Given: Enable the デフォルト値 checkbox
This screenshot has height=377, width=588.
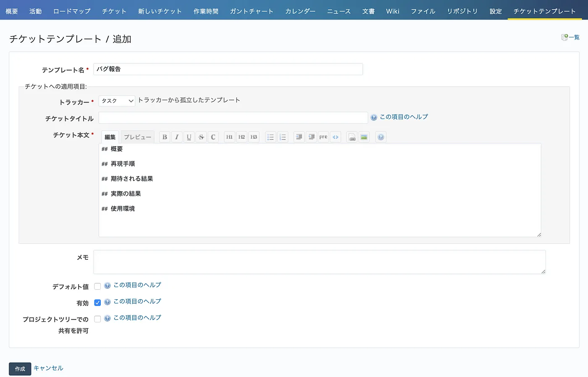Looking at the screenshot, I should [97, 286].
